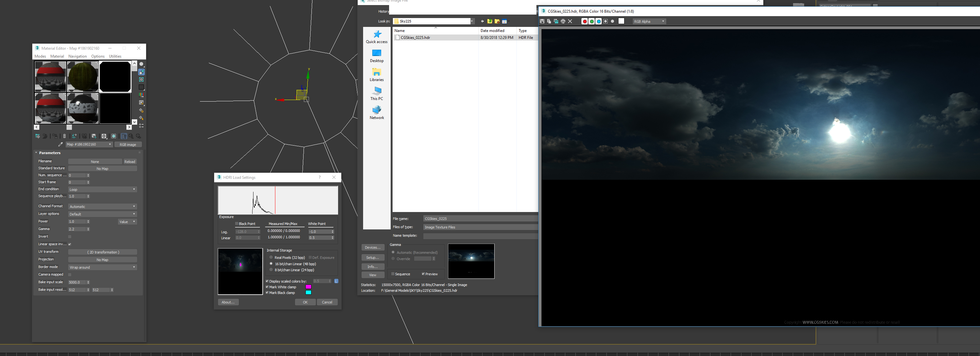Click the magenta Mark White clamp swatch

(x=309, y=287)
